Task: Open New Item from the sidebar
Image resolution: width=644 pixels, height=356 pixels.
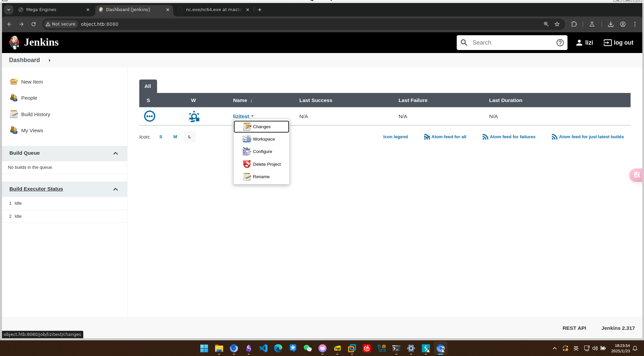Action: (x=32, y=82)
